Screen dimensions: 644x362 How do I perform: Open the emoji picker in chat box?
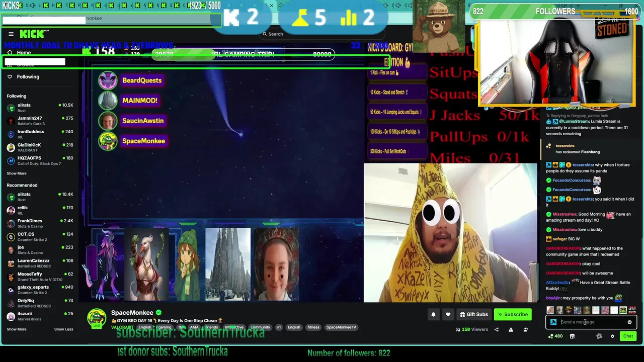[x=629, y=322]
